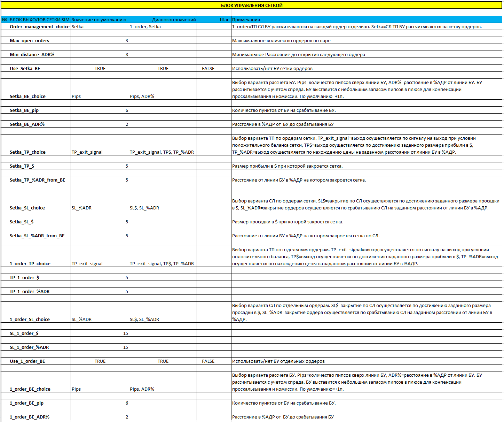Click the 'Шаг' column header
504x422 pixels.
pyautogui.click(x=225, y=20)
